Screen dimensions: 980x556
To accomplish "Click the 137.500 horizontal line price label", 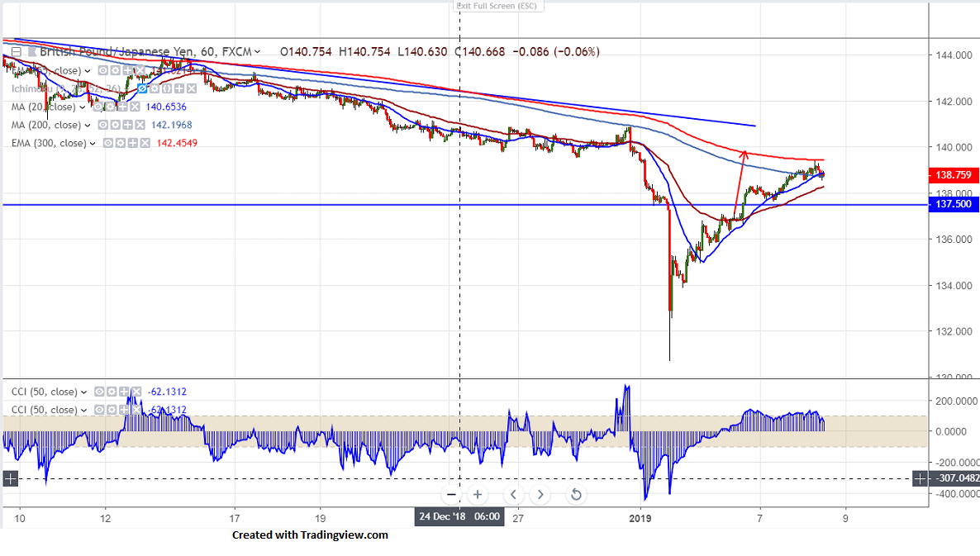I will pyautogui.click(x=953, y=204).
